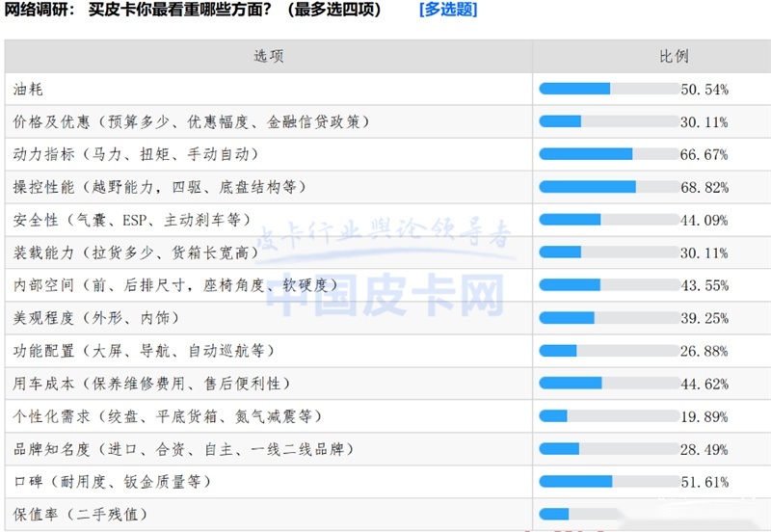Click the 50.54% value
The image size is (771, 532).
coord(705,90)
